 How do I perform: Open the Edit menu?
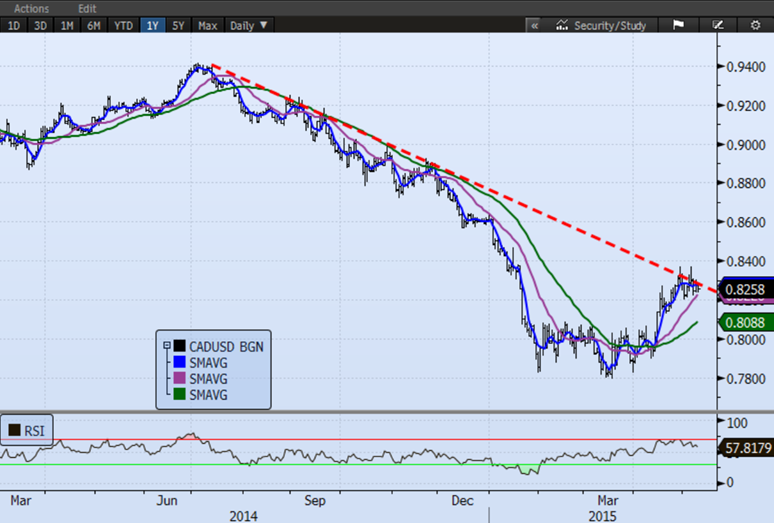[x=87, y=7]
